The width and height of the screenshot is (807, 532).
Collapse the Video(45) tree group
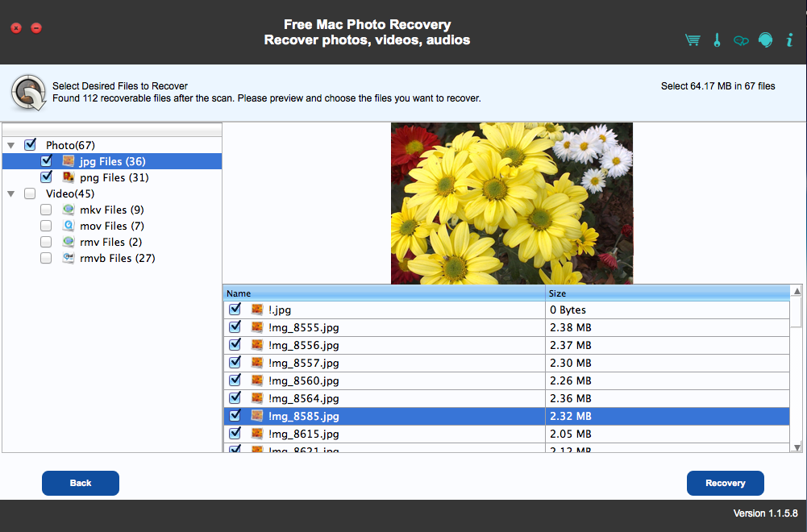tap(10, 193)
